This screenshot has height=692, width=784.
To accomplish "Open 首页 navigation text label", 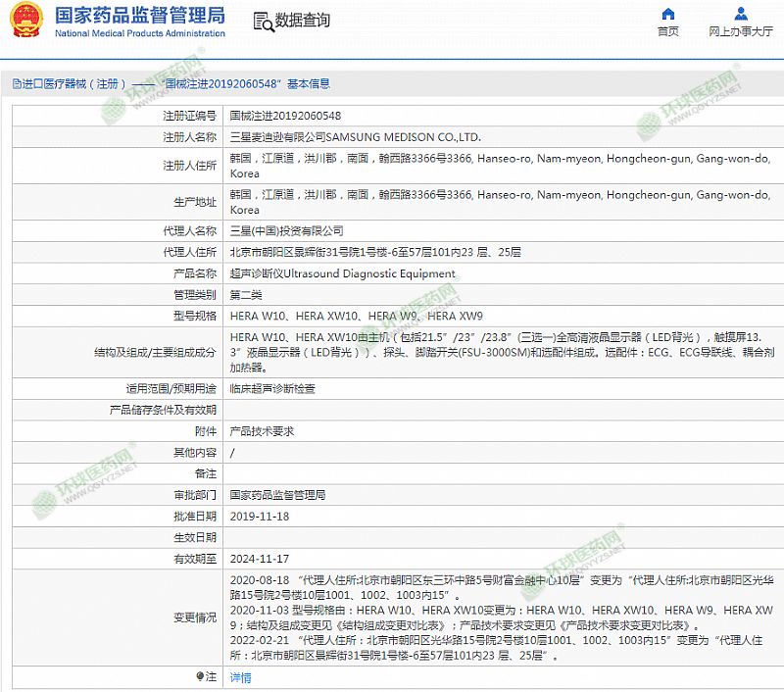I will [668, 31].
